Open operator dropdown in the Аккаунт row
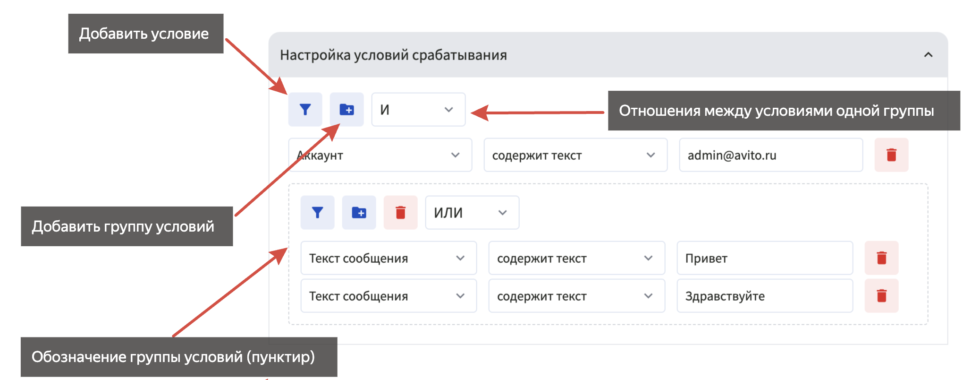Image resolution: width=980 pixels, height=380 pixels. (x=575, y=155)
